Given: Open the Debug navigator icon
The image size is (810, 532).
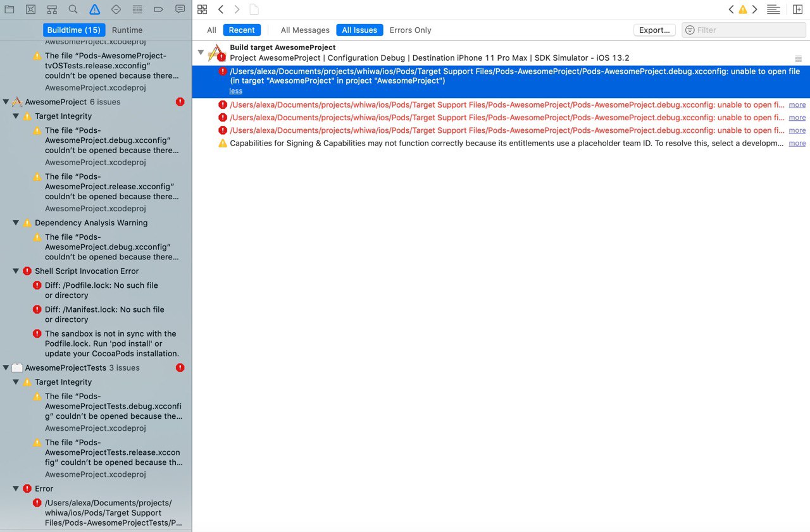Looking at the screenshot, I should [x=137, y=9].
